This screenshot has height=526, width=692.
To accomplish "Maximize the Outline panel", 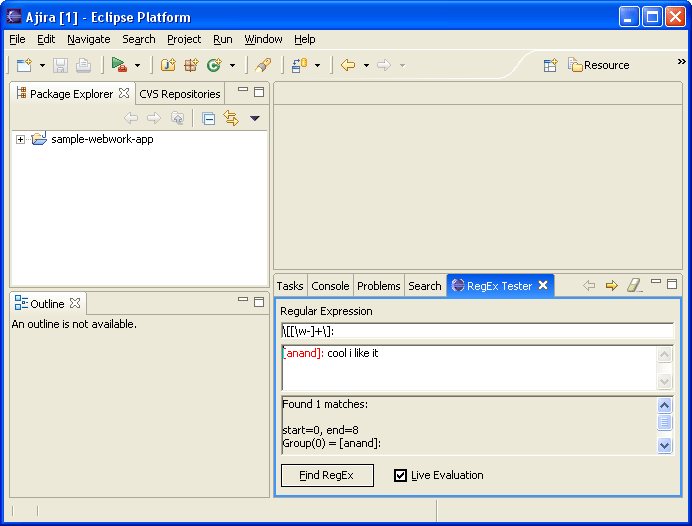I will tap(259, 302).
